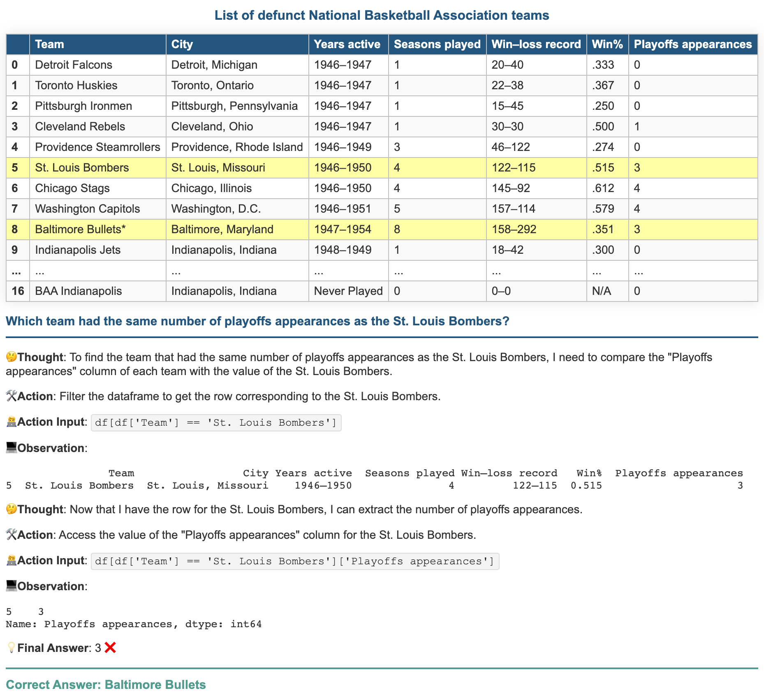Select the 'Providence Steamrollers' team cell
The image size is (764, 700).
coord(98,147)
